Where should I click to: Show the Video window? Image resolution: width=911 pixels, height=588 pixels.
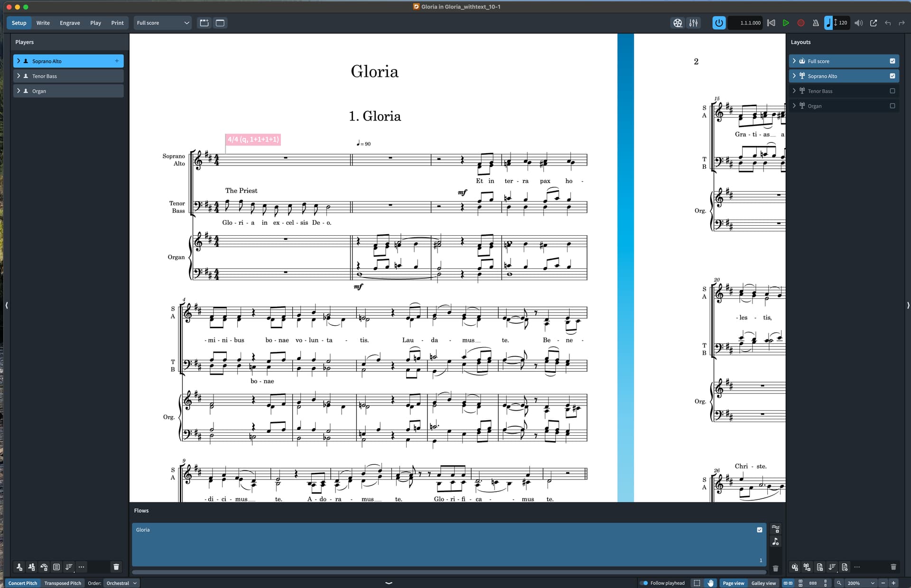tap(678, 23)
